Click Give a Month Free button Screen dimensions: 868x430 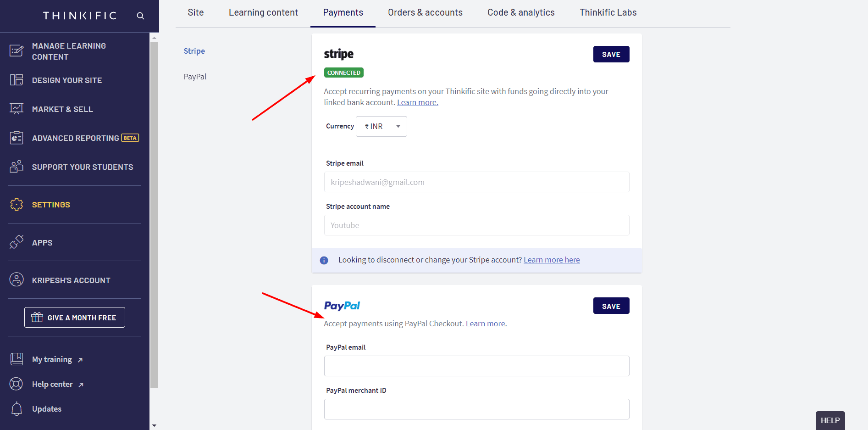point(75,318)
